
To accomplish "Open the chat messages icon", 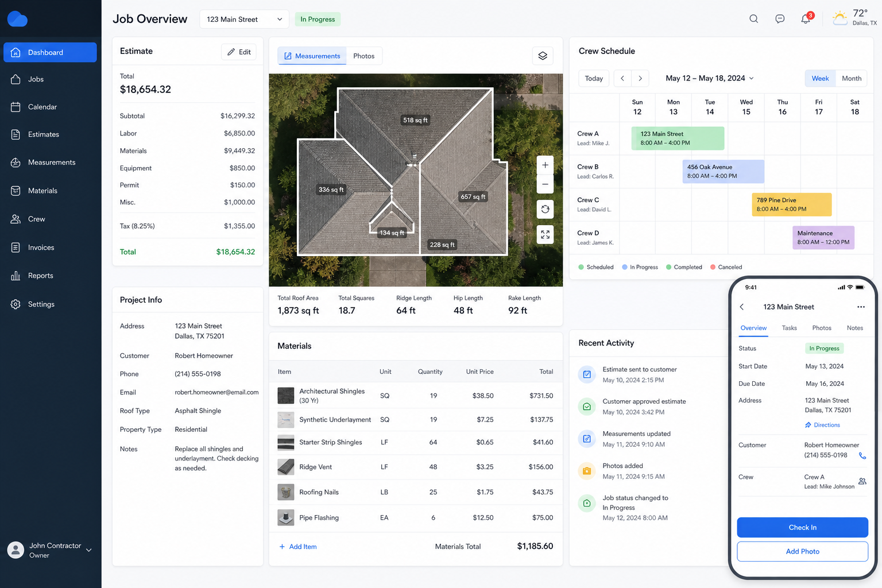I will pyautogui.click(x=780, y=19).
